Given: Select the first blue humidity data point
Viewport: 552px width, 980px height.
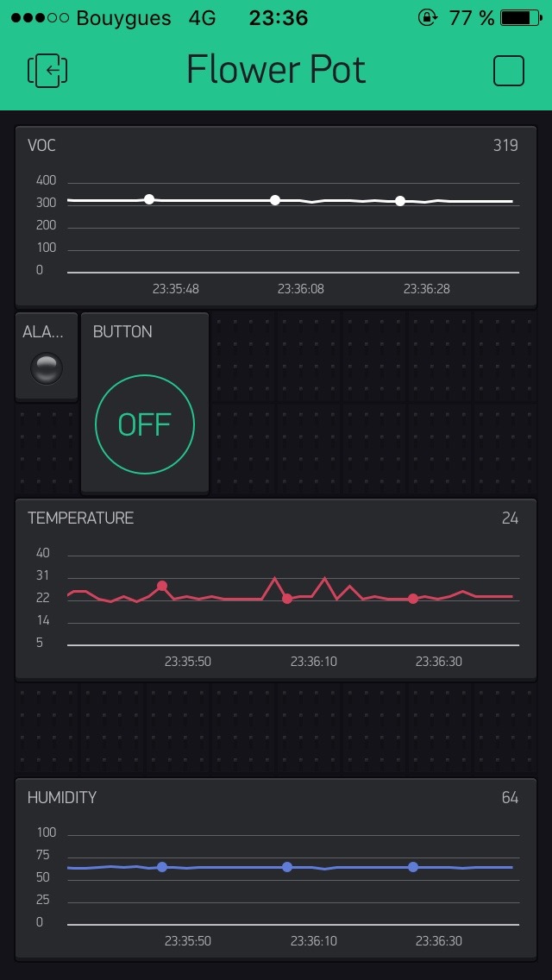Looking at the screenshot, I should pos(162,867).
